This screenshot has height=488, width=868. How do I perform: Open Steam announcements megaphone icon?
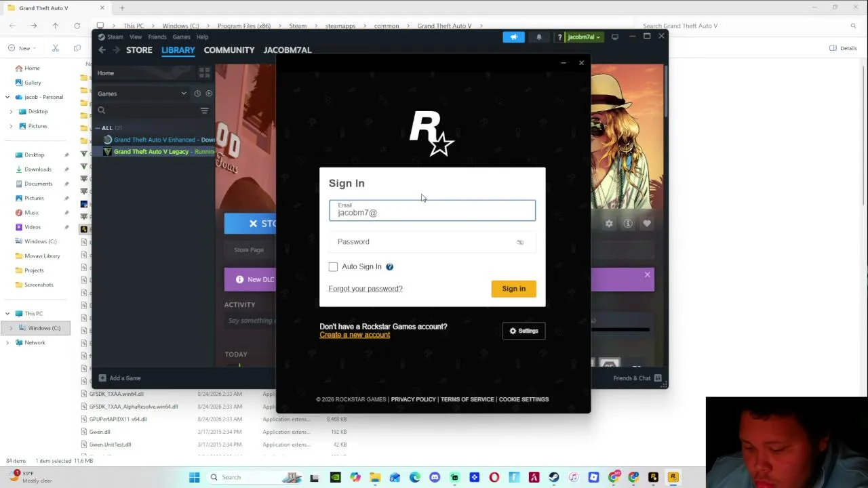(513, 37)
